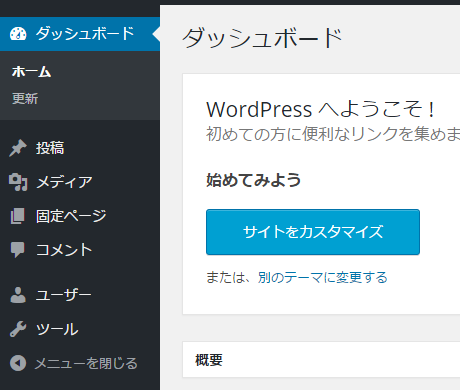The height and width of the screenshot is (390, 460).
Task: Open the ダッシュボード sidebar menu
Action: 80,34
